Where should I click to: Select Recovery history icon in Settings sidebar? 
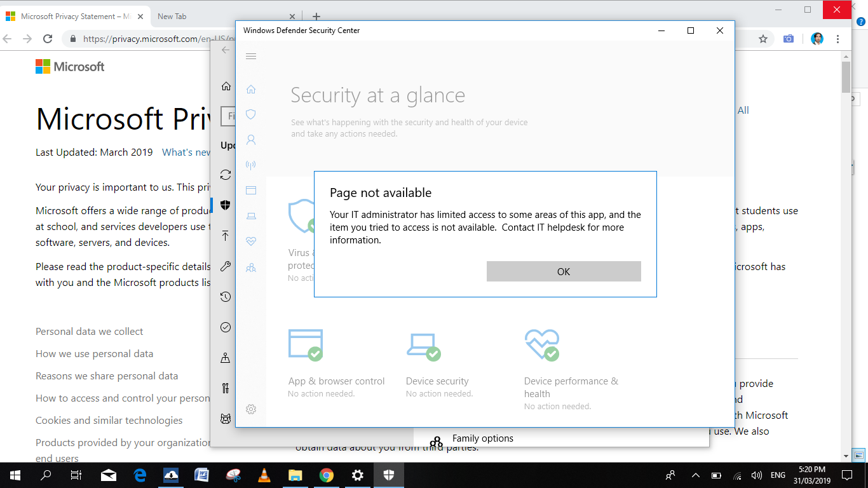click(226, 297)
